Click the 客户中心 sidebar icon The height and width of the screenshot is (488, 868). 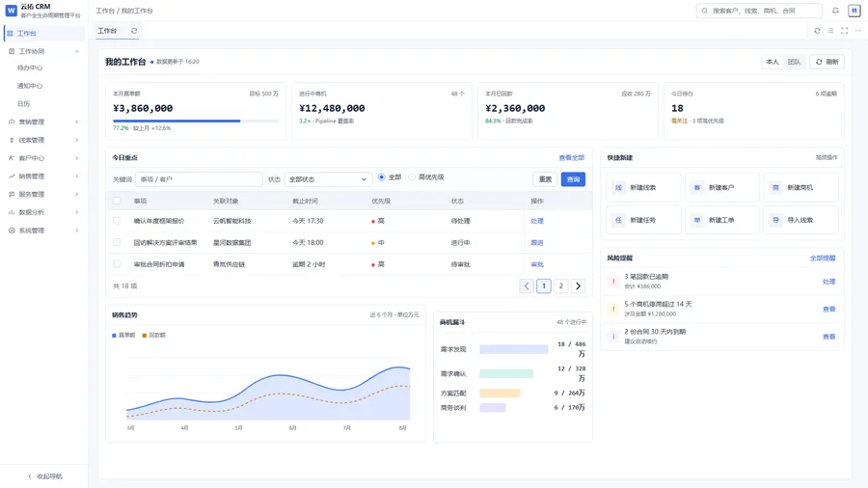[12, 158]
